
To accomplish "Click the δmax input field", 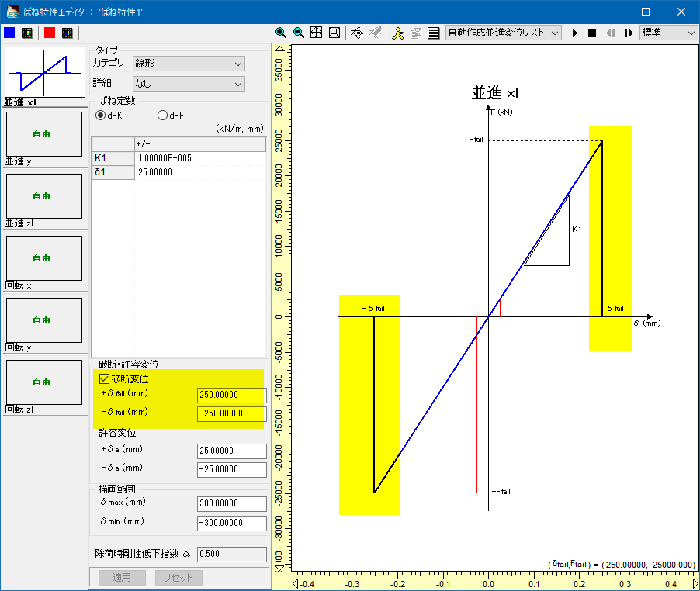I will click(231, 503).
